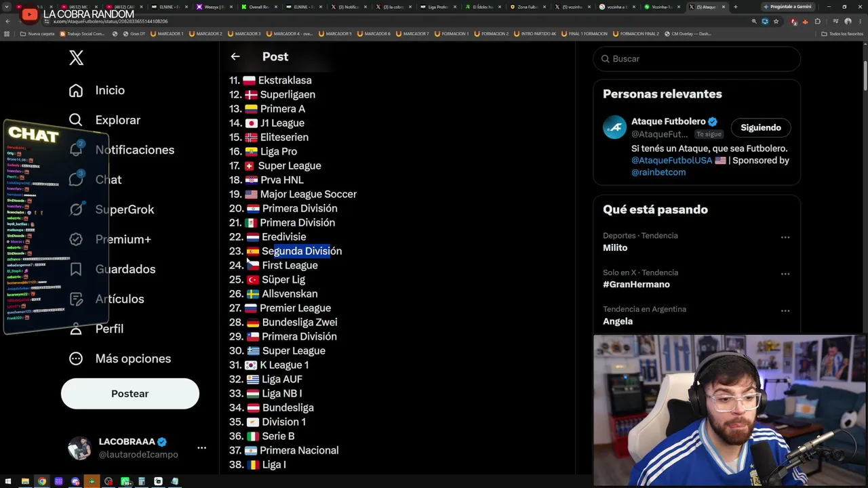Click the Buscar search field
The width and height of the screenshot is (868, 488).
pyautogui.click(x=697, y=59)
